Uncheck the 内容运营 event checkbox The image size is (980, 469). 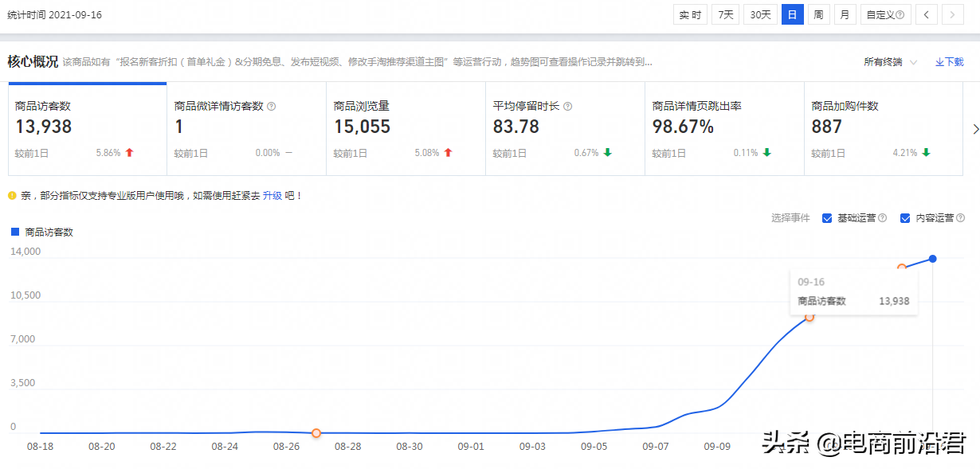(x=905, y=218)
